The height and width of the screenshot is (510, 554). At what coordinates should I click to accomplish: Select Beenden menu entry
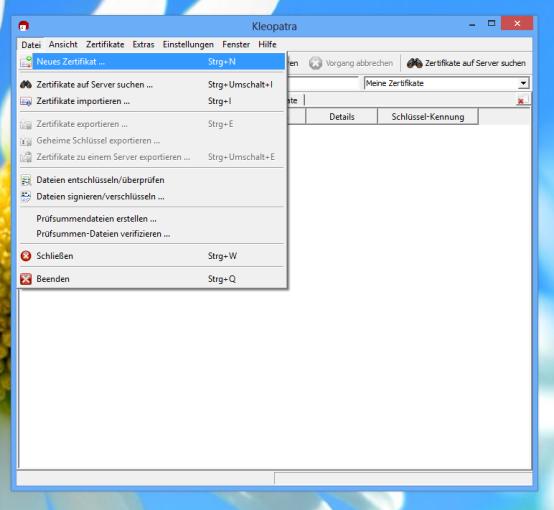click(x=152, y=279)
